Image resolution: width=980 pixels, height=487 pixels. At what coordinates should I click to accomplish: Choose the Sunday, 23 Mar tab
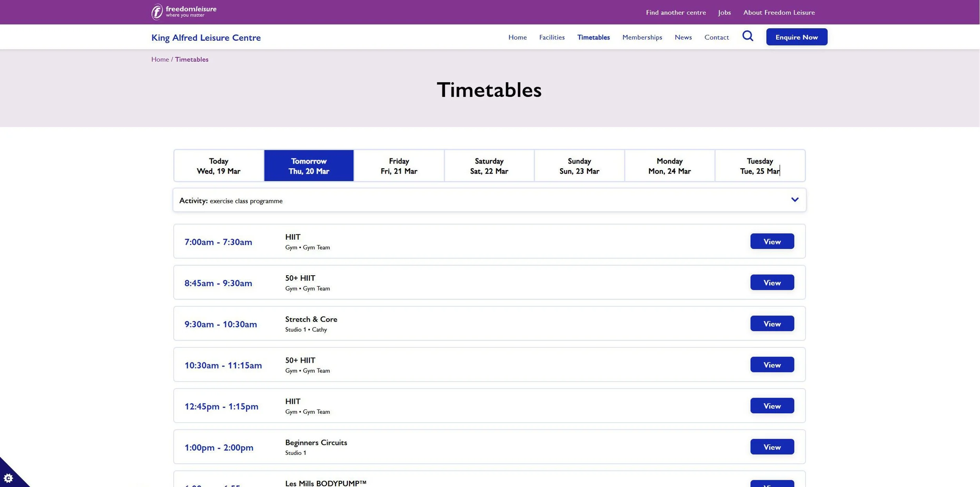click(x=579, y=166)
